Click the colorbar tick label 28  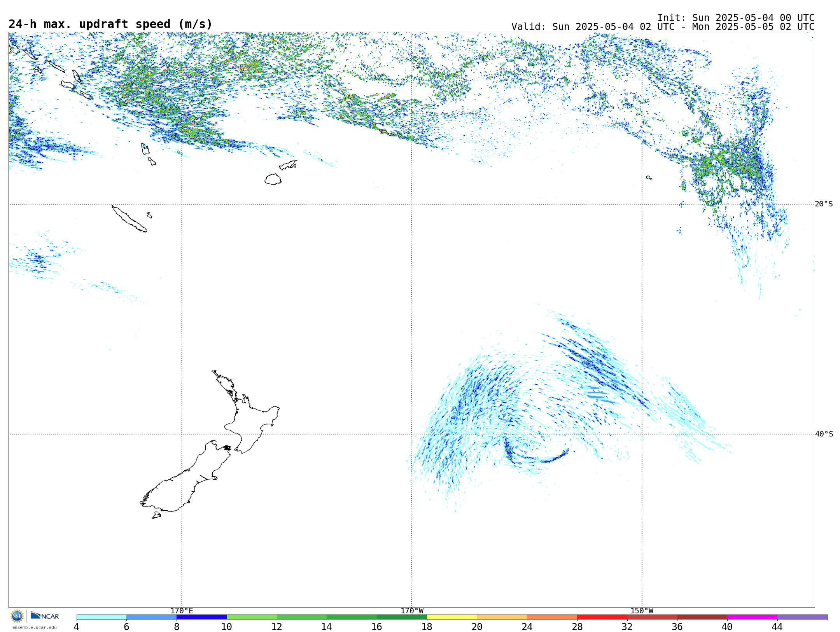coord(577,627)
